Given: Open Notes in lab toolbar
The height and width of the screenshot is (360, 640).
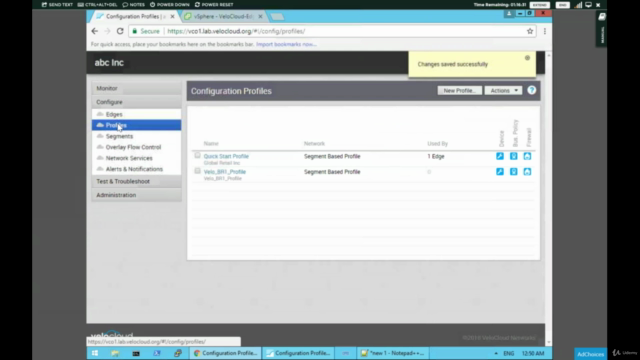Looking at the screenshot, I should pos(133,4).
